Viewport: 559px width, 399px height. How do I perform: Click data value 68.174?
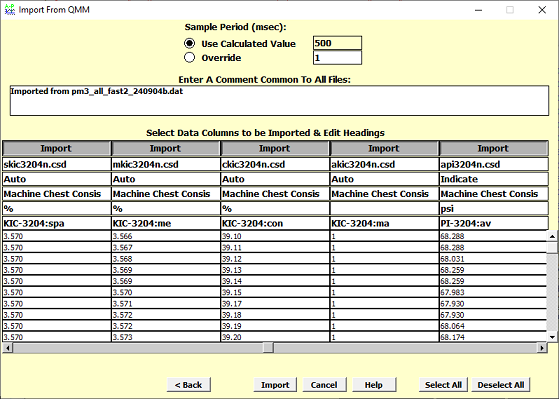click(493, 337)
